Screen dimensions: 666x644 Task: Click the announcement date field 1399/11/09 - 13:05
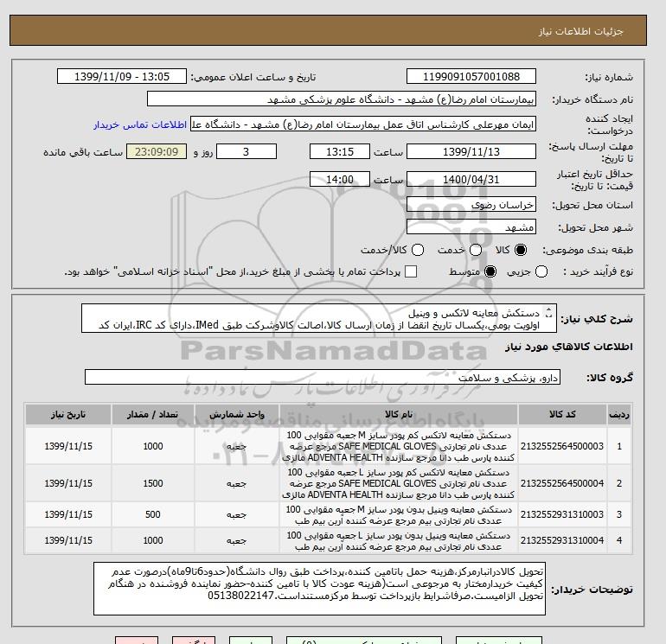click(x=122, y=76)
